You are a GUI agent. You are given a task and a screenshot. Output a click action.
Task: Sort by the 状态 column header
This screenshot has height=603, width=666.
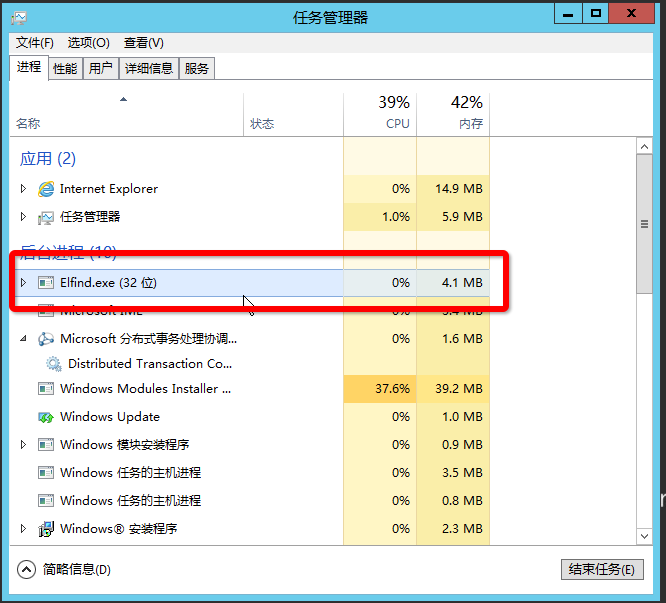coord(293,115)
